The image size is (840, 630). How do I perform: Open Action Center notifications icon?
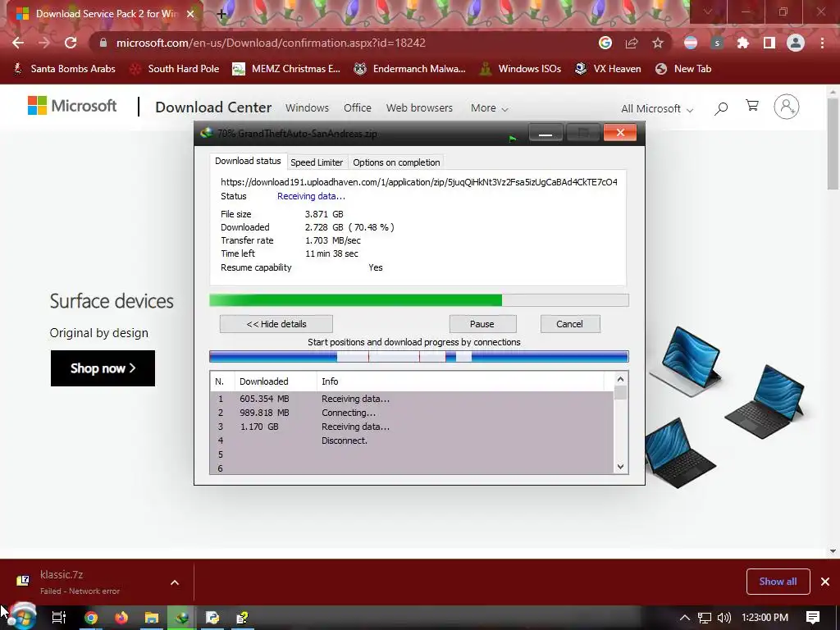point(813,618)
